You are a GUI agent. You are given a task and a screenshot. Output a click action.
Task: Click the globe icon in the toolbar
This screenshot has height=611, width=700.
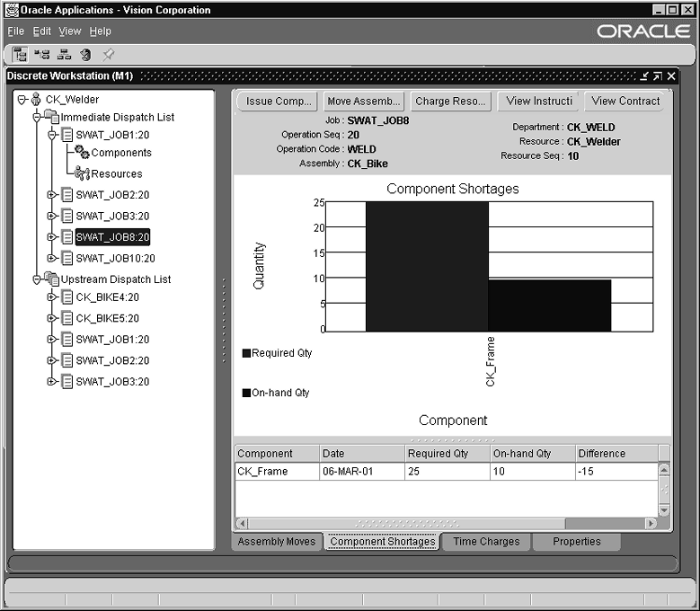click(x=85, y=55)
